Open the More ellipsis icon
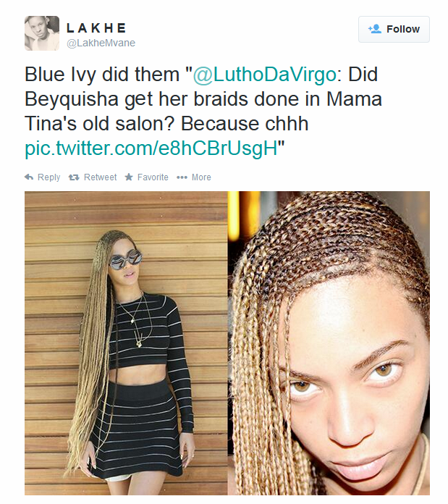 [182, 177]
